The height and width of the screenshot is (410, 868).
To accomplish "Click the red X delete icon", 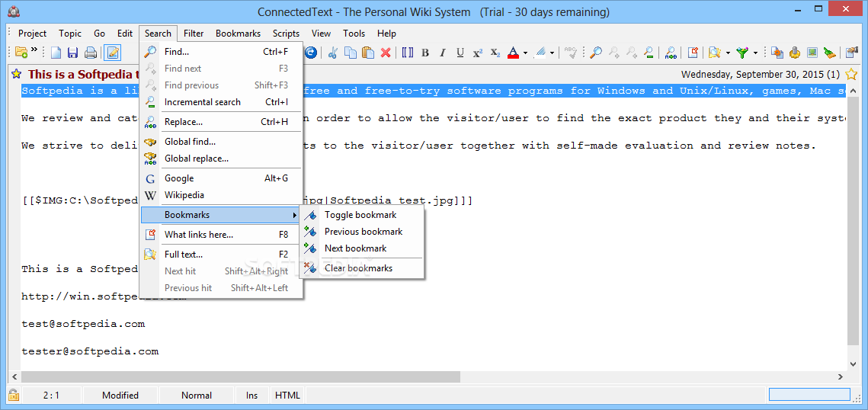I will point(386,53).
